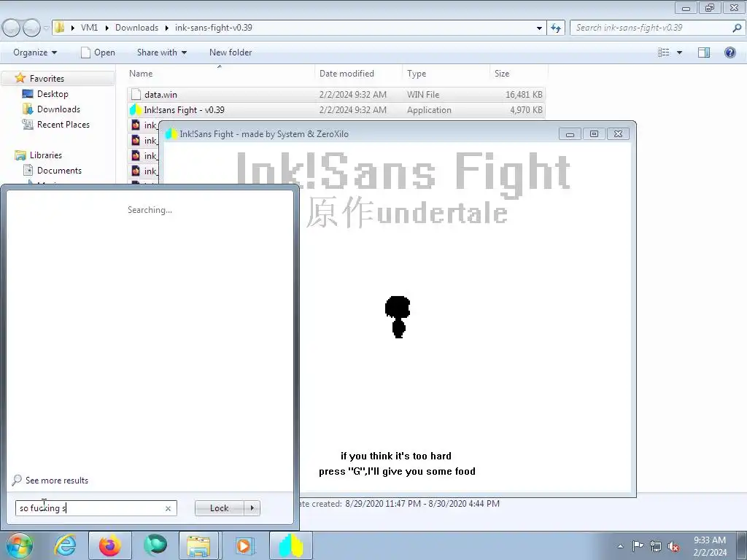Click the Explorer search magnifier icon

pyautogui.click(x=737, y=28)
